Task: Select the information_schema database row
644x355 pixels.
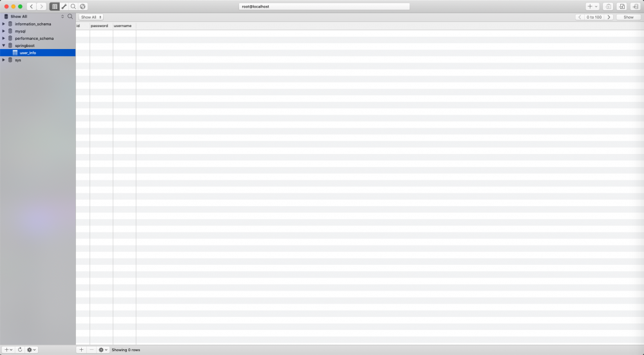Action: (38, 24)
